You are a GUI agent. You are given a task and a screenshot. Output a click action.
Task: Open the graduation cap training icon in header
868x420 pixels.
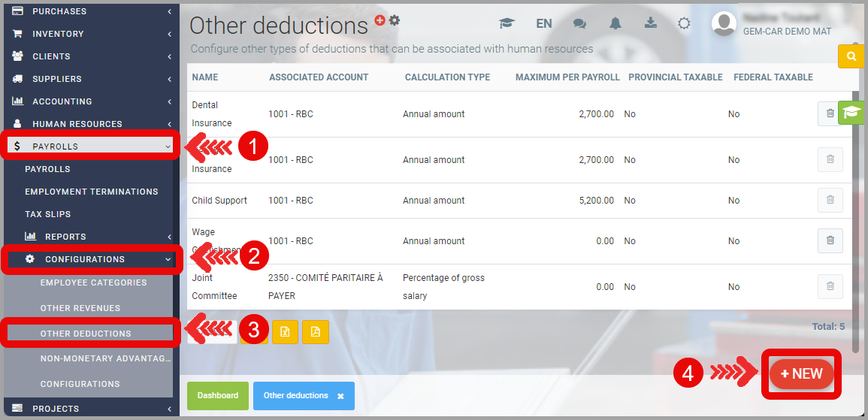(507, 23)
